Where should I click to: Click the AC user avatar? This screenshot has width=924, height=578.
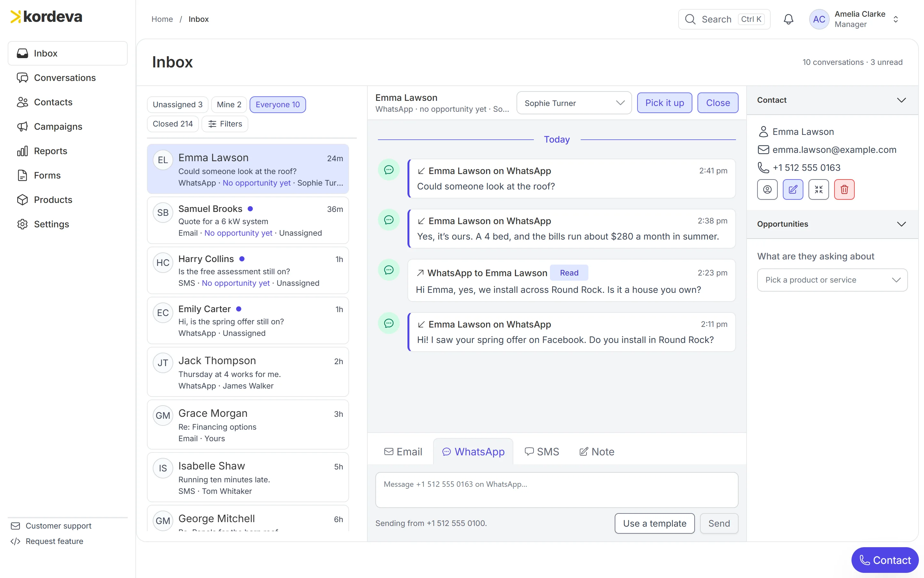coord(819,19)
